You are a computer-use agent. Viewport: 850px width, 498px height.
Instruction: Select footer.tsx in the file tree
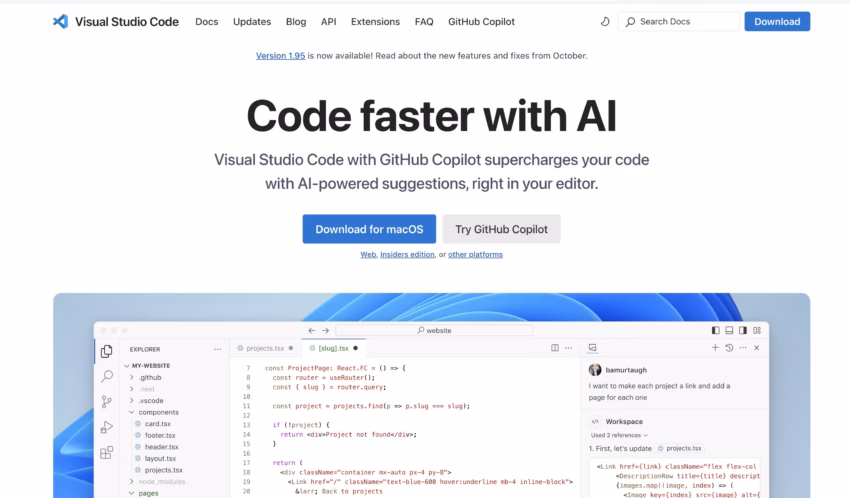pyautogui.click(x=160, y=435)
